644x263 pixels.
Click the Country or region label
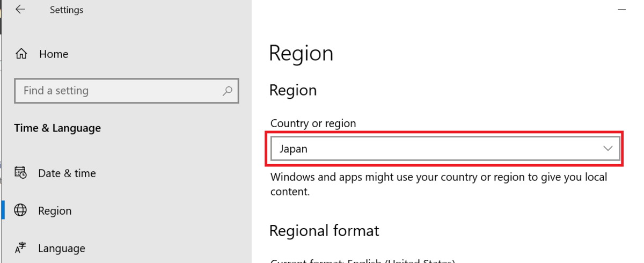313,123
